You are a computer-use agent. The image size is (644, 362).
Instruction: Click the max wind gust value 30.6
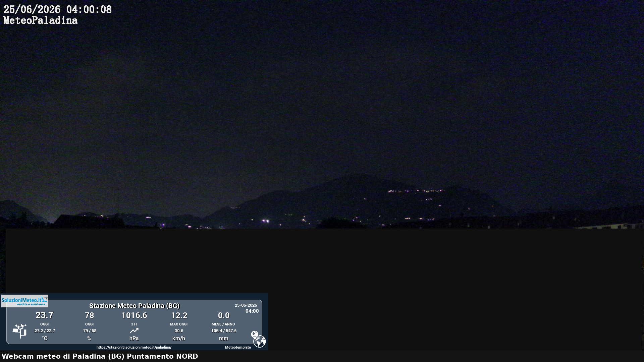[179, 331]
